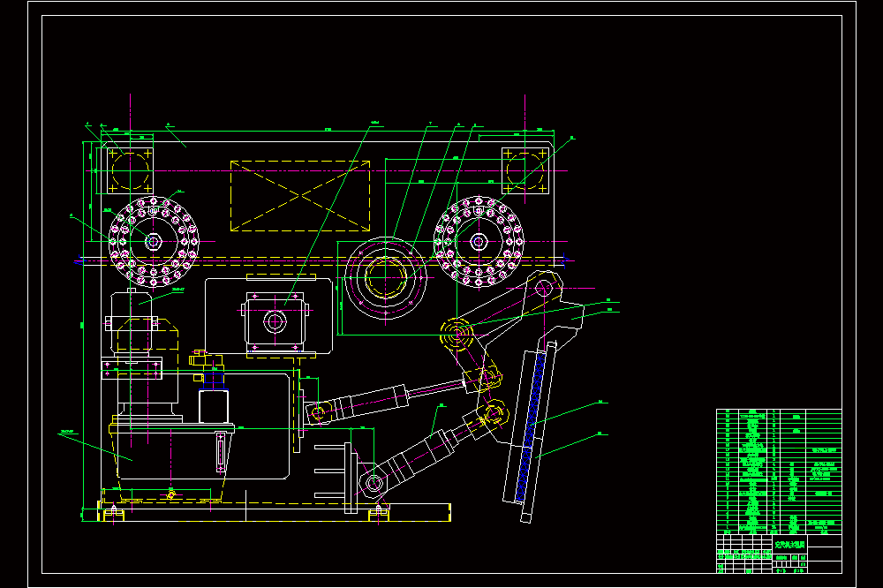
Task: Click the pivot hole at the top of the white lever arm
Action: pos(543,289)
